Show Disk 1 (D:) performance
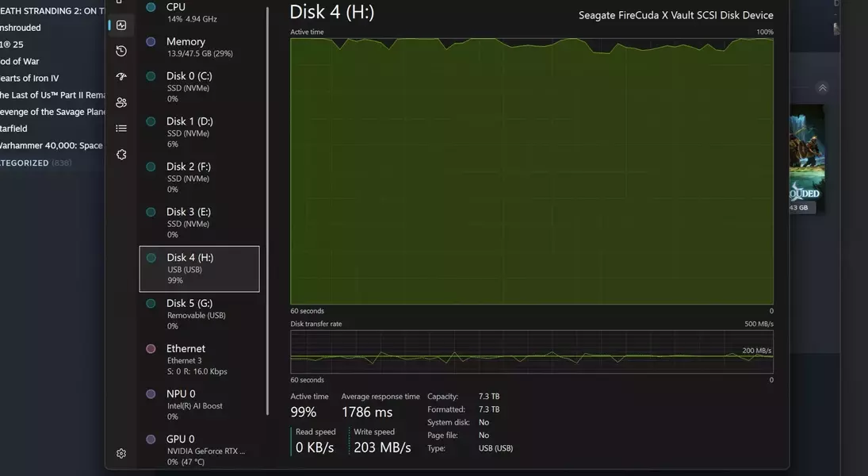 (198, 132)
